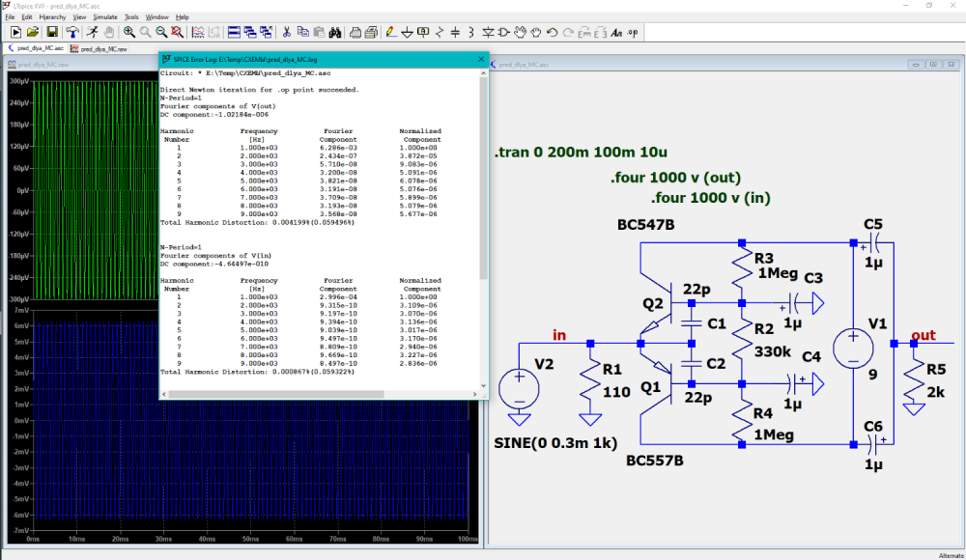Viewport: 966px width, 560px height.
Task: Switch to pred_dlya_MC.raw tab
Action: [x=99, y=47]
